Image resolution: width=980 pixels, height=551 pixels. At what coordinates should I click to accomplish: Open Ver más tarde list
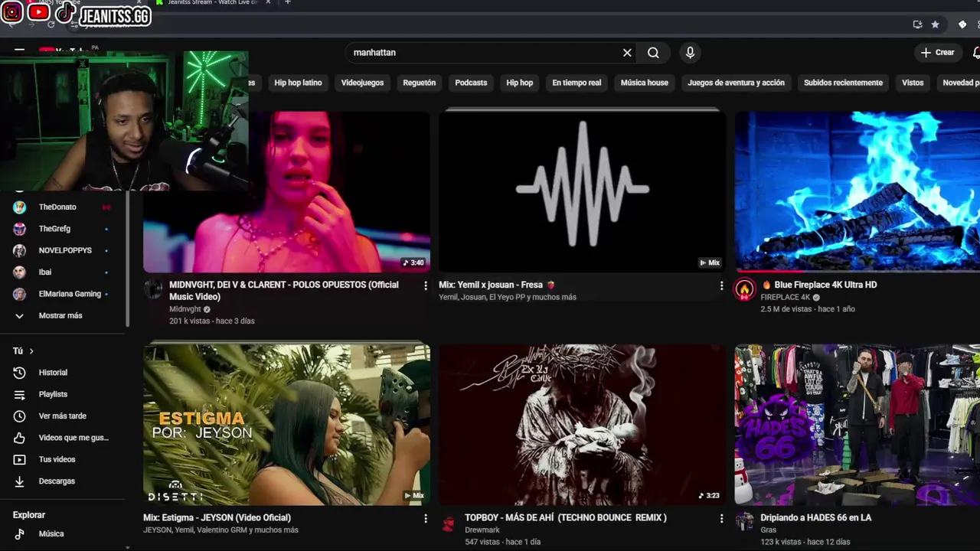click(62, 416)
